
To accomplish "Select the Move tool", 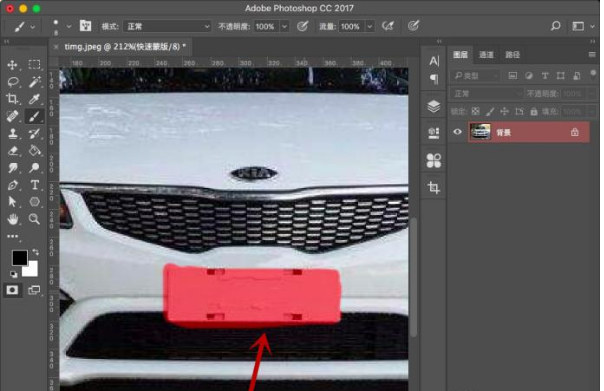I will (12, 65).
